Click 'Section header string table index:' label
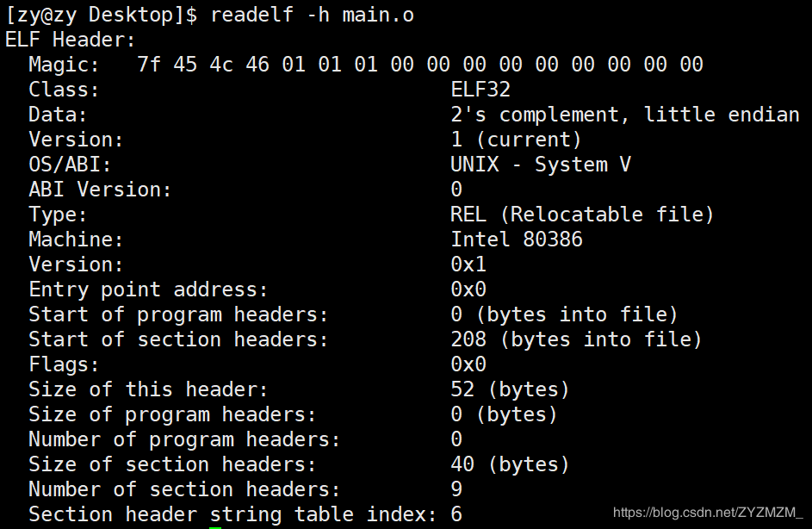This screenshot has width=812, height=529. 232,514
